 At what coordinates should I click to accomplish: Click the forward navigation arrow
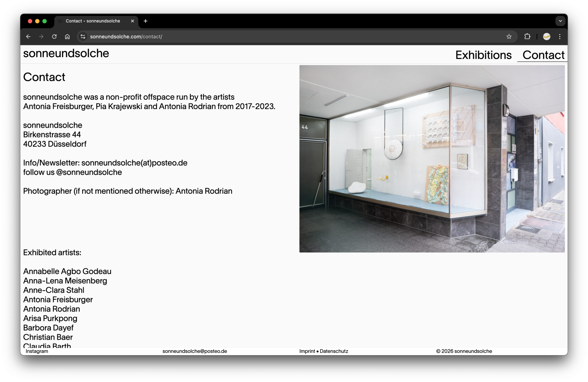41,37
